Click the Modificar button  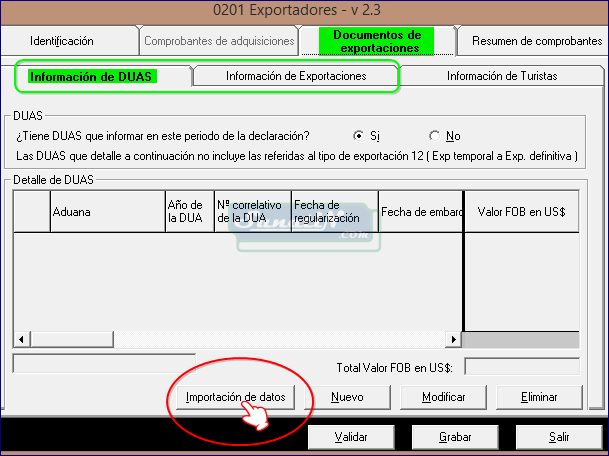tap(443, 397)
